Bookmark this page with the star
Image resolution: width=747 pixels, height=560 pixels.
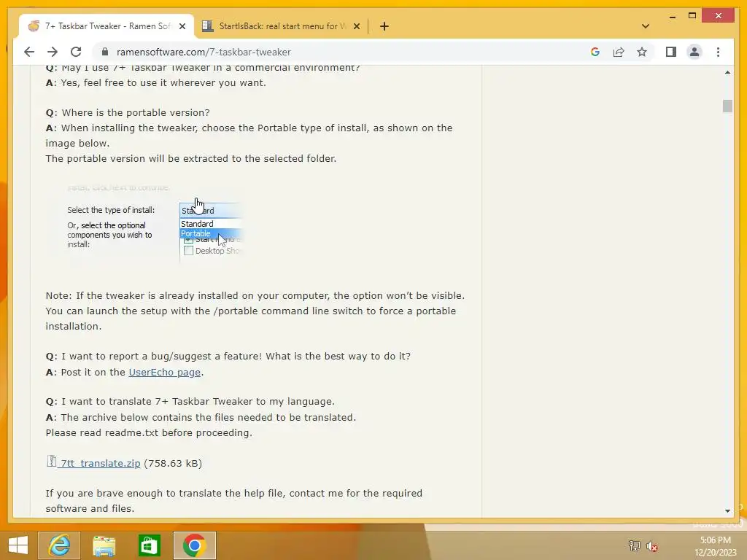pos(642,52)
